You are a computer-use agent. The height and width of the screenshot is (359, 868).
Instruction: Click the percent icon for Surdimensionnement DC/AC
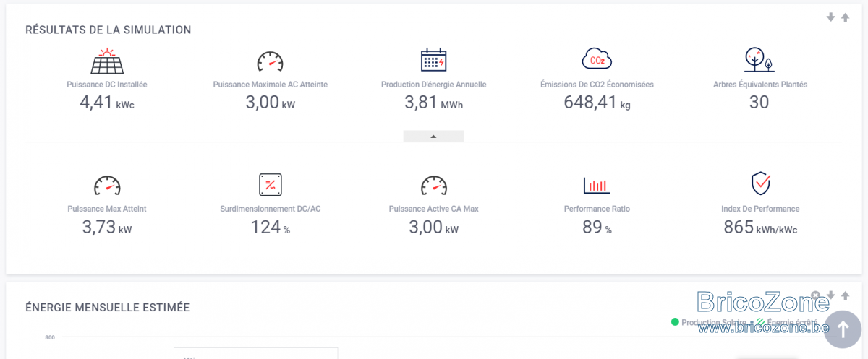point(270,185)
